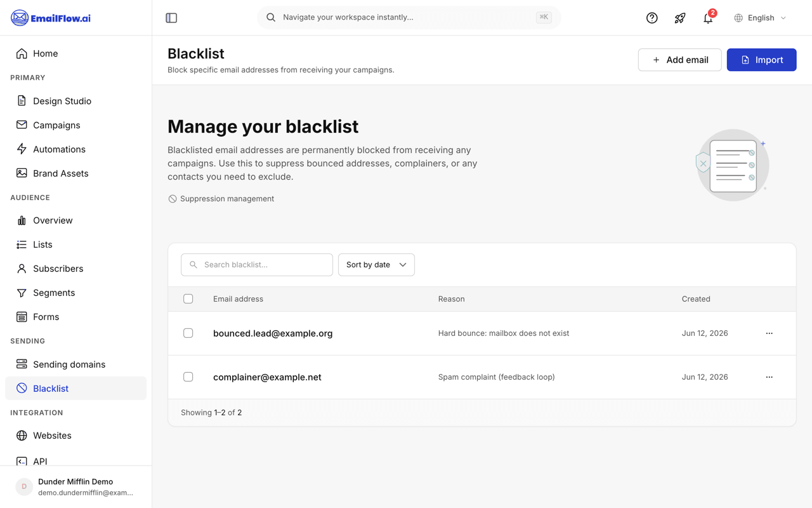This screenshot has height=508, width=812.
Task: Click the Campaigns envelope icon
Action: [22, 125]
